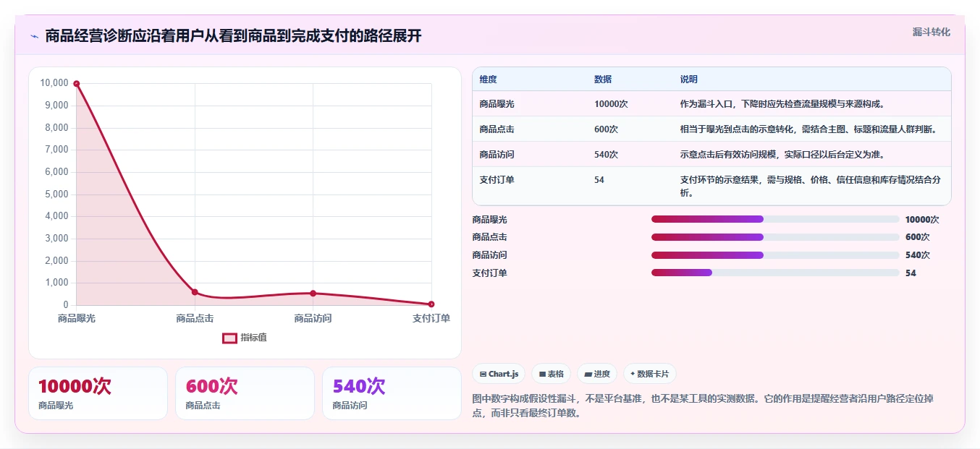The image size is (980, 449).
Task: Click the Chart.js tag chip
Action: (499, 374)
